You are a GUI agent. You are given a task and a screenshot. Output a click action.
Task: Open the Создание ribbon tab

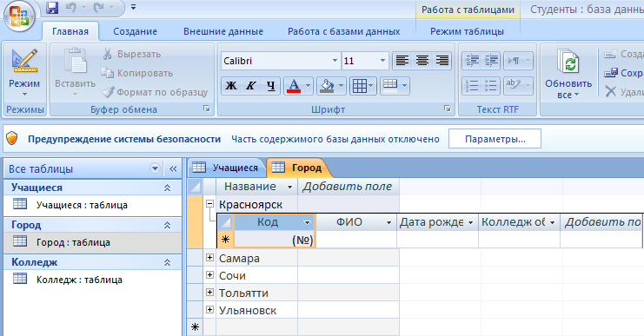point(135,31)
